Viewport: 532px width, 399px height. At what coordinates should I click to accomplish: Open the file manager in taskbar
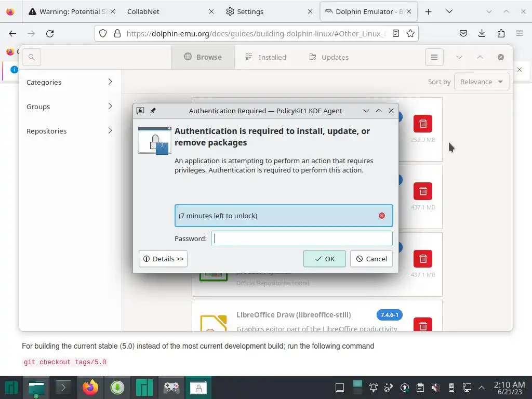coord(36,388)
